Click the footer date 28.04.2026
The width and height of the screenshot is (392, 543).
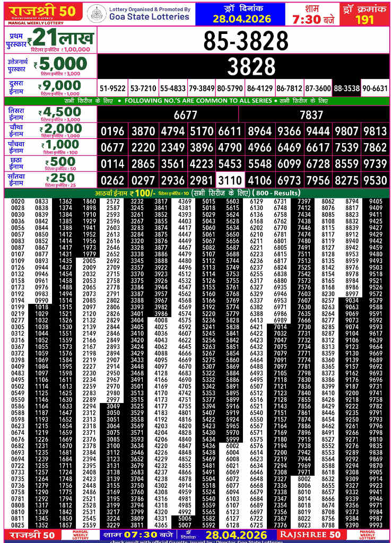click(236, 535)
